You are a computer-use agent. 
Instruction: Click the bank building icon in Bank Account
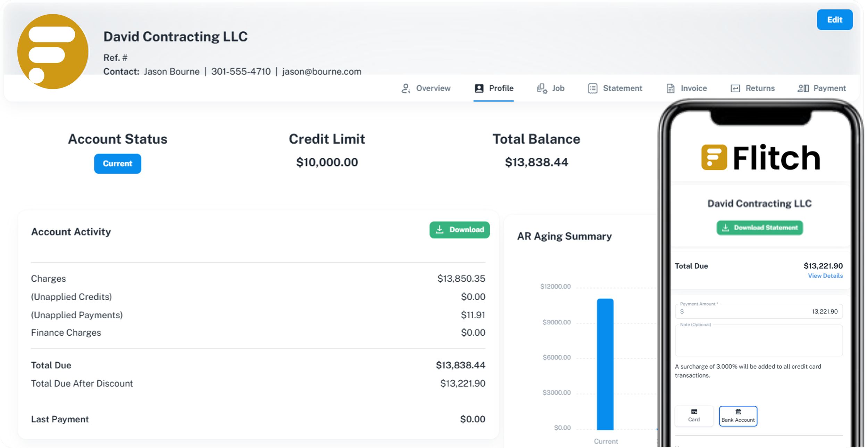click(738, 412)
